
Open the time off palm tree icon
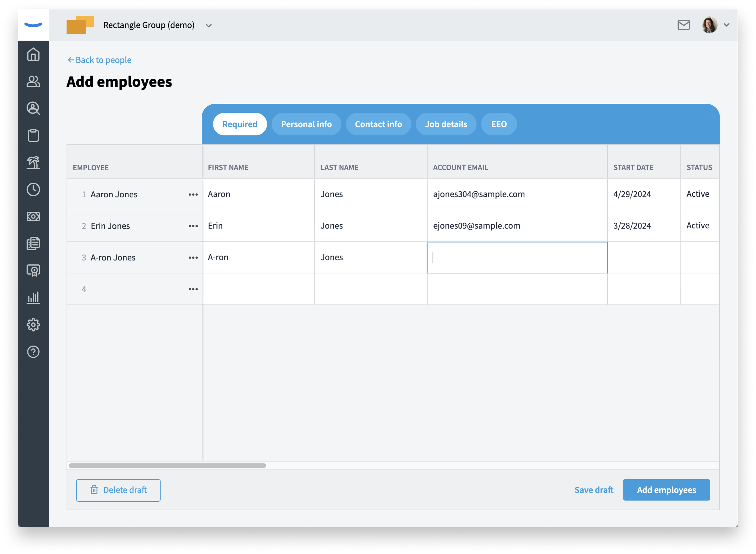click(x=33, y=162)
